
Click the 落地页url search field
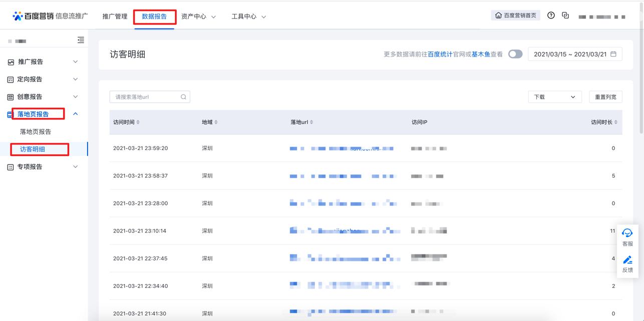coord(145,97)
